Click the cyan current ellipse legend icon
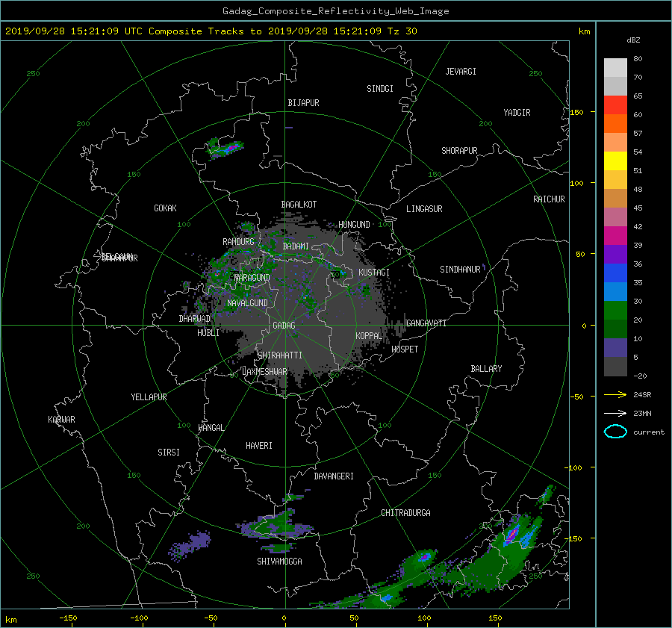This screenshot has height=628, width=672. [615, 432]
